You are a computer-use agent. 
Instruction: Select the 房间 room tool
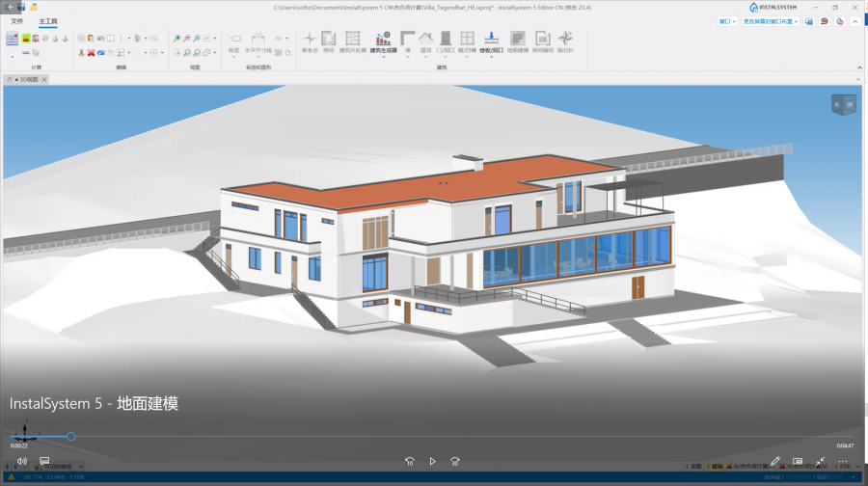point(329,40)
